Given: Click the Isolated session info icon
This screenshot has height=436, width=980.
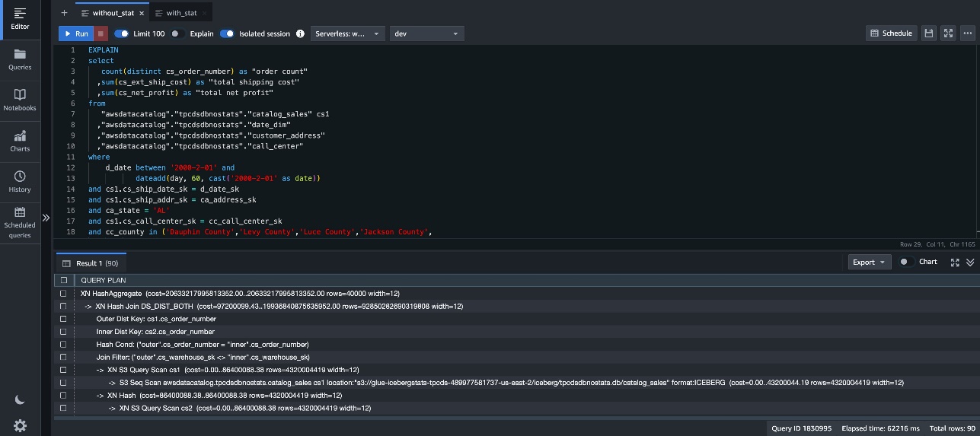Looking at the screenshot, I should click(x=300, y=33).
